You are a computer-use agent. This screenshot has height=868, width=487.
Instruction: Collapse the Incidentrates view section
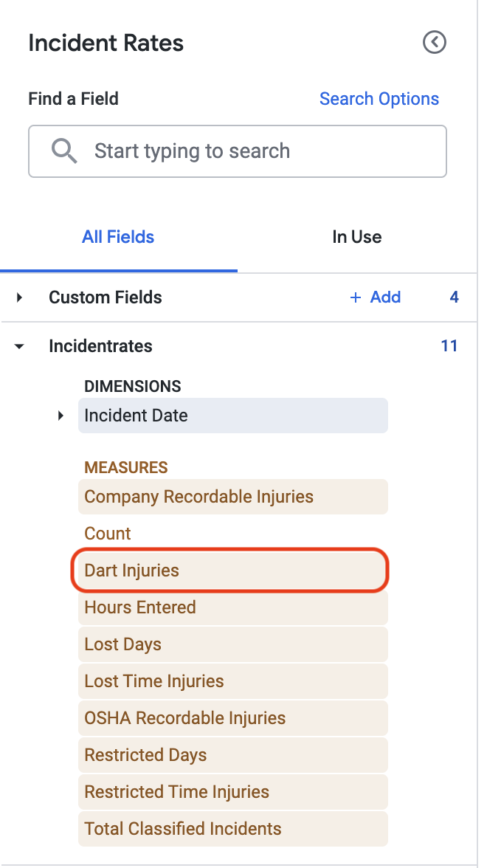[19, 347]
